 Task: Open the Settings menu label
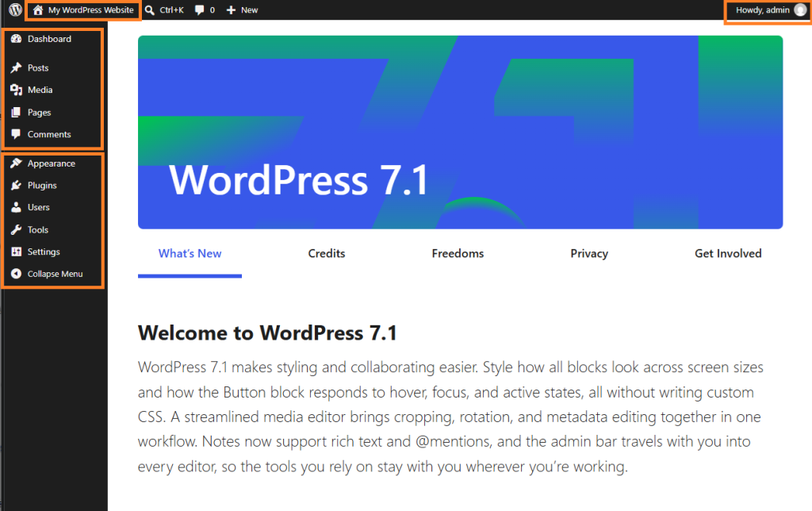[44, 252]
